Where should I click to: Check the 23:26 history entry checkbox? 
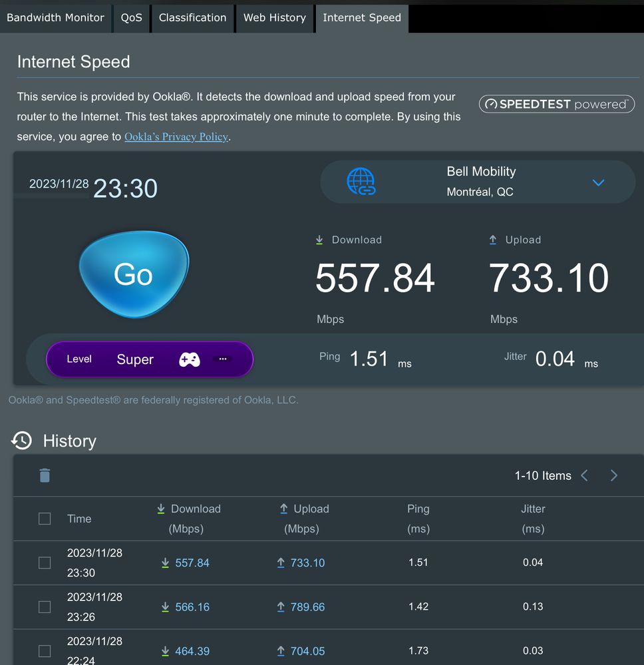click(45, 607)
